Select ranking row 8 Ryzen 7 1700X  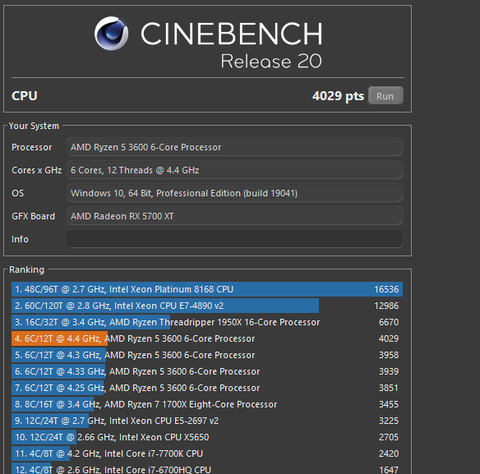pyautogui.click(x=207, y=404)
